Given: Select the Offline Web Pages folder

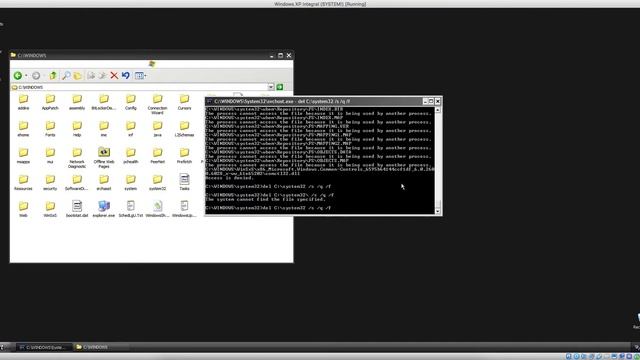Looking at the screenshot, I should [x=104, y=158].
